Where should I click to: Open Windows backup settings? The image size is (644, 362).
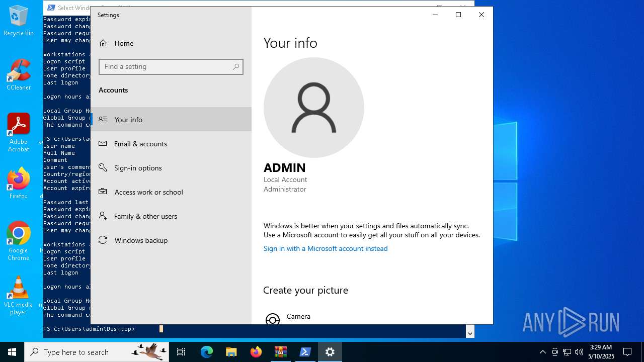pyautogui.click(x=171, y=240)
